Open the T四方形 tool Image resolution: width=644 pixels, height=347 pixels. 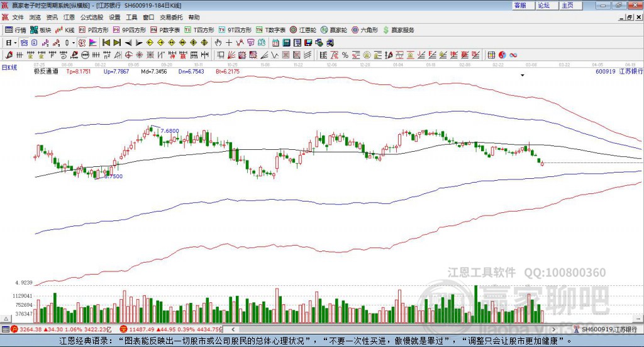[199, 30]
